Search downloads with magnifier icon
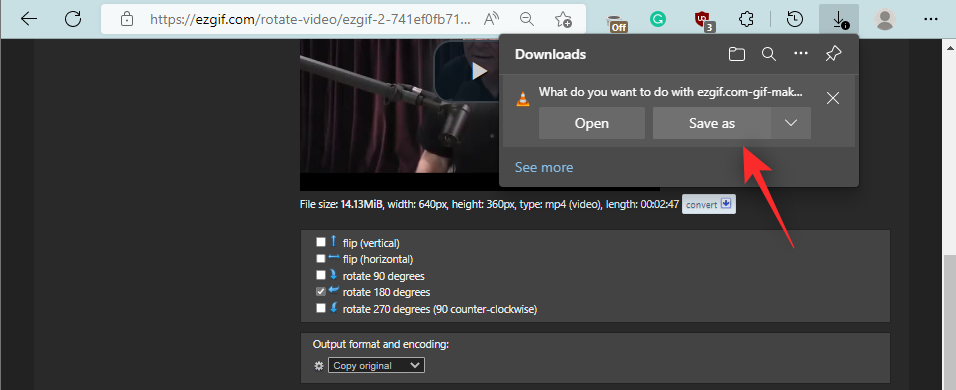The width and height of the screenshot is (956, 390). click(769, 54)
